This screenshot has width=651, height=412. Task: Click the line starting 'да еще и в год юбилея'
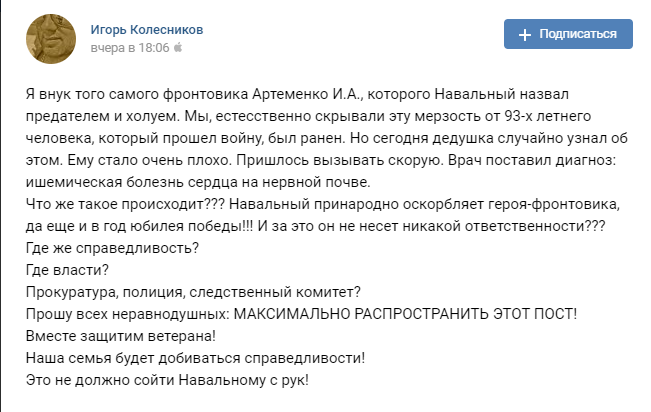coord(316,226)
